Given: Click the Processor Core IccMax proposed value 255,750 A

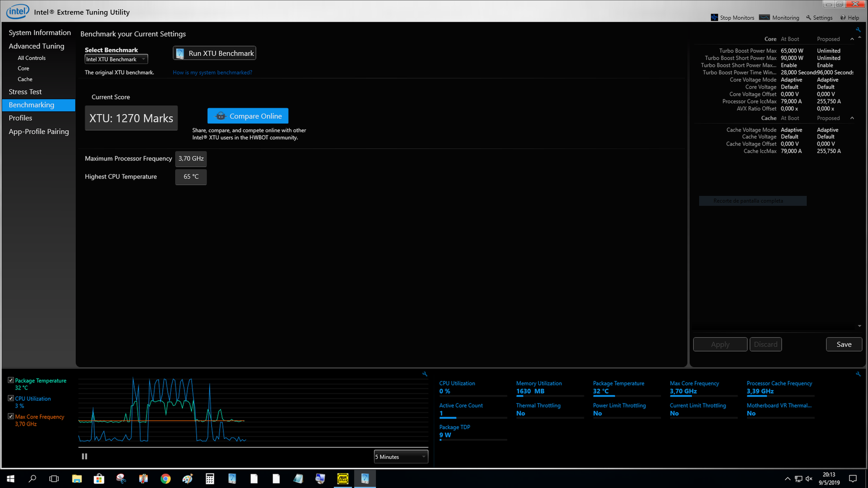Looking at the screenshot, I should 829,101.
